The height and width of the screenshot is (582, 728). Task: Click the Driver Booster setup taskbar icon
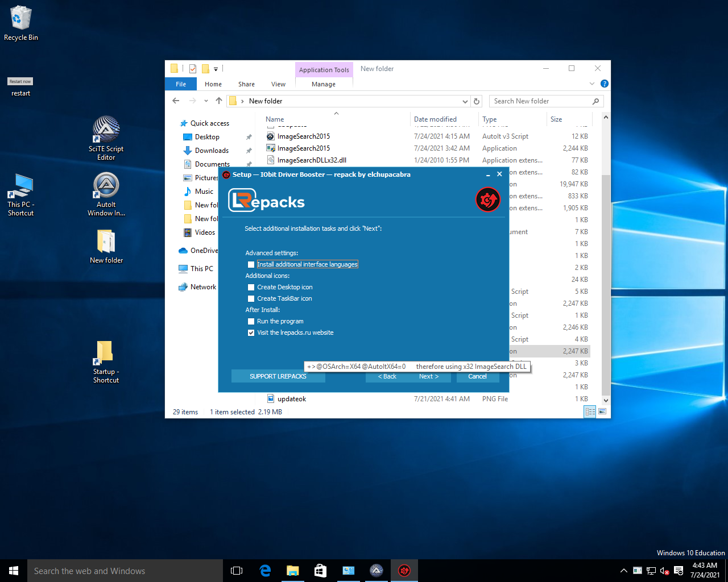(x=404, y=571)
